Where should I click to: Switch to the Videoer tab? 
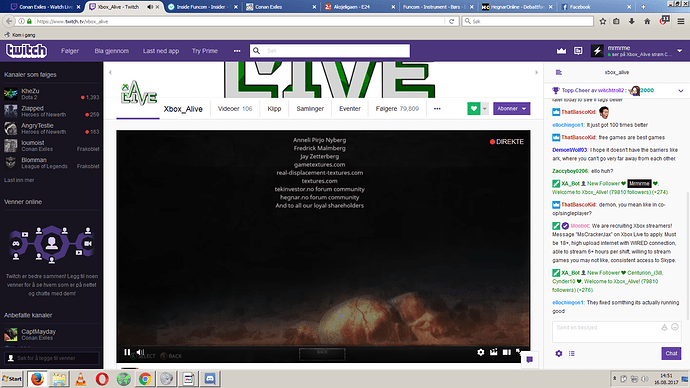click(x=235, y=109)
